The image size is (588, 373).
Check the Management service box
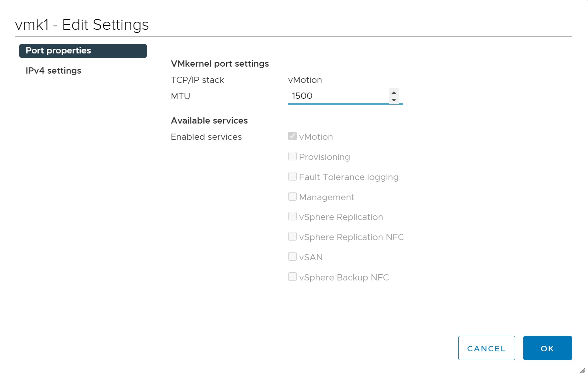pos(292,197)
